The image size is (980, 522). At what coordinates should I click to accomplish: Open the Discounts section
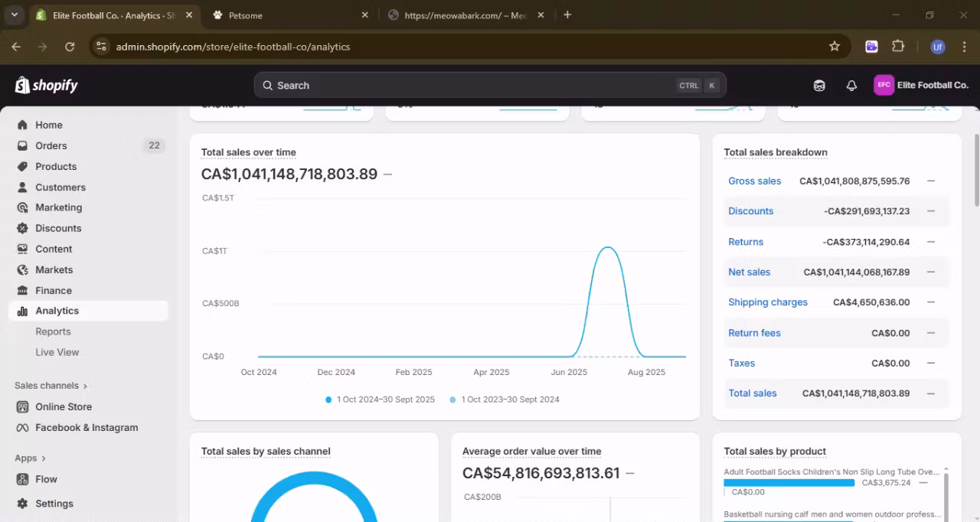coord(58,228)
